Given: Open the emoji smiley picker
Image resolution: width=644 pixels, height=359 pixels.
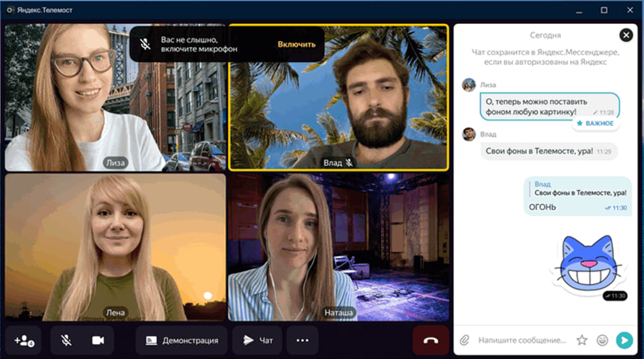Looking at the screenshot, I should coord(602,340).
